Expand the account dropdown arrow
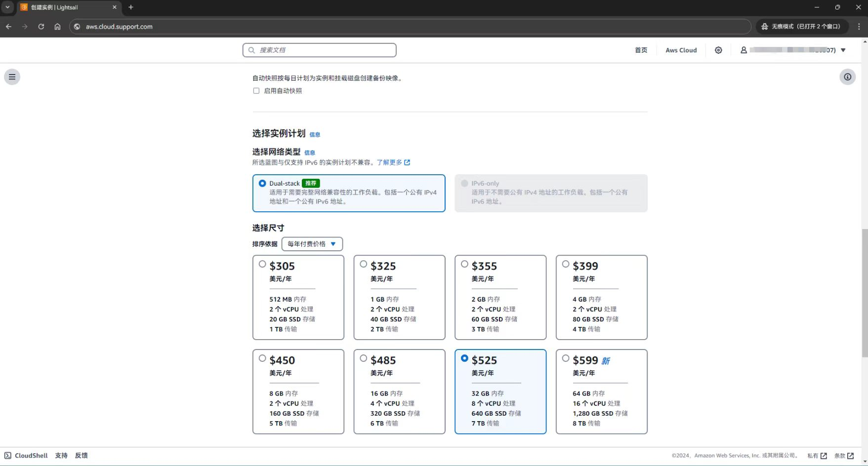The width and height of the screenshot is (868, 466). tap(843, 50)
